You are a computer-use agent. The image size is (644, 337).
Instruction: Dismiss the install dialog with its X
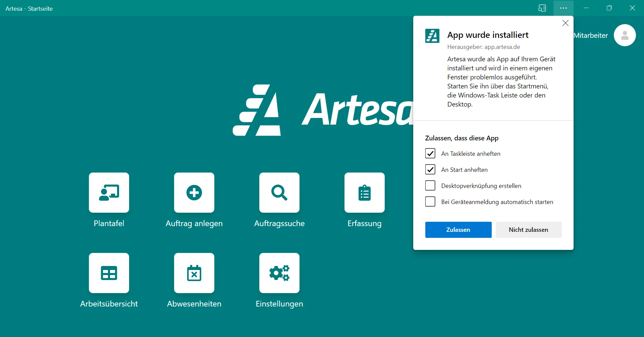(566, 23)
